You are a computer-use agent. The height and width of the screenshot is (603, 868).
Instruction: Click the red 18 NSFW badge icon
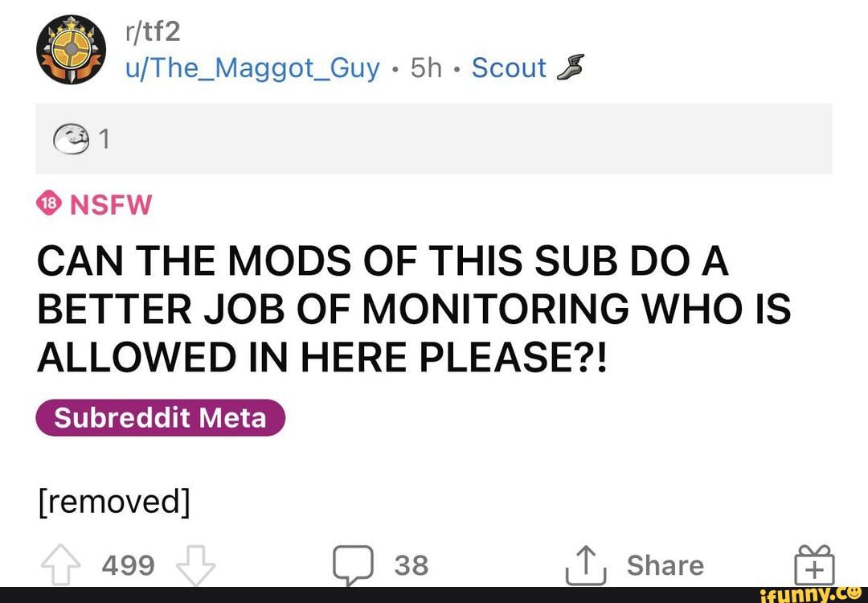(49, 204)
